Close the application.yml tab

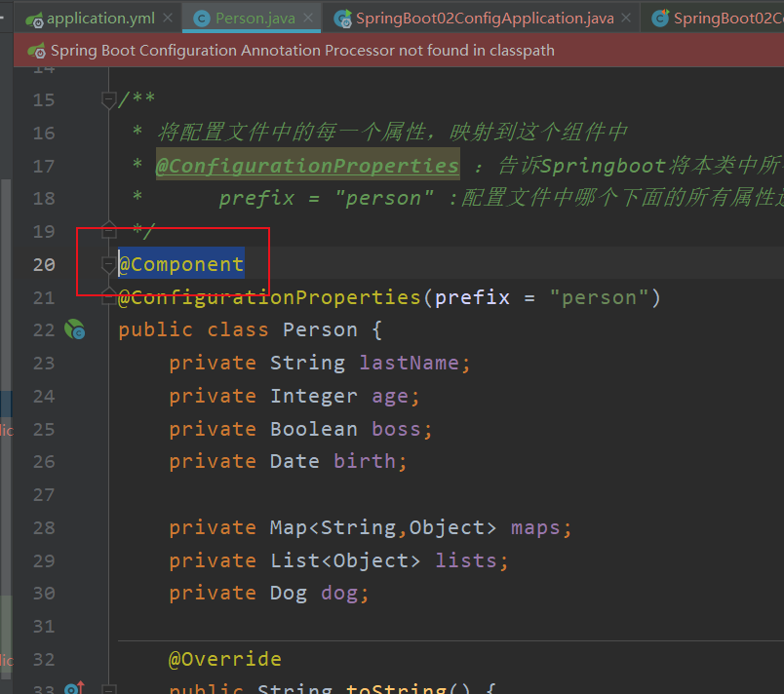(168, 18)
